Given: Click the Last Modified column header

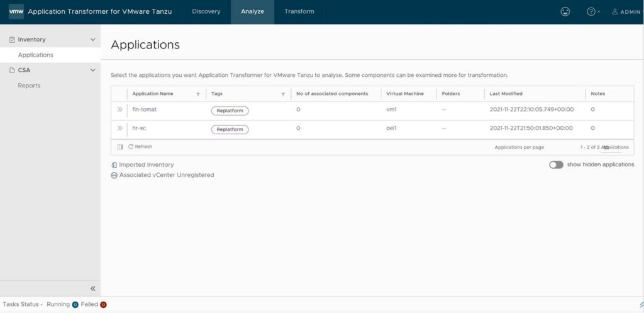Looking at the screenshot, I should (506, 94).
